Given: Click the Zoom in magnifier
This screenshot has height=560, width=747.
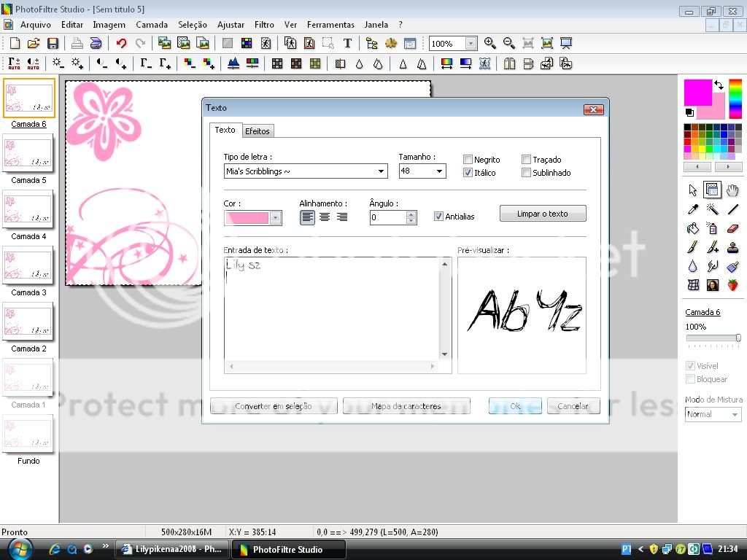Looking at the screenshot, I should pos(490,44).
